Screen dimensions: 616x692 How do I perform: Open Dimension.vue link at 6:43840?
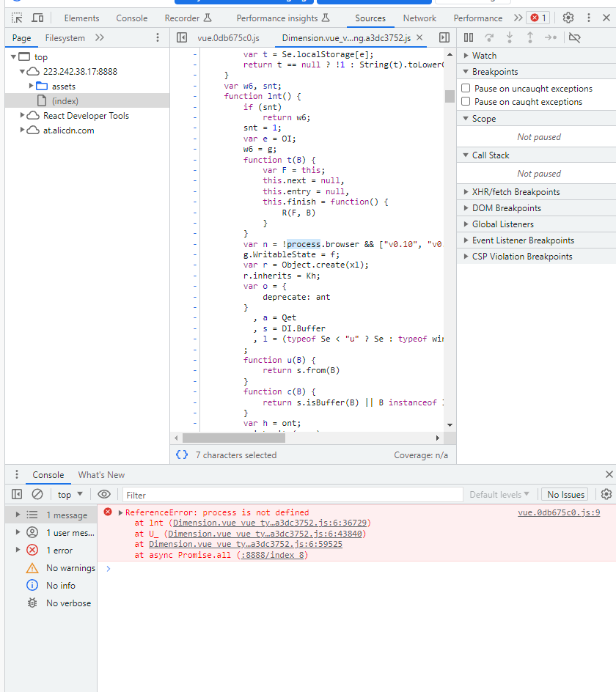[x=265, y=534]
